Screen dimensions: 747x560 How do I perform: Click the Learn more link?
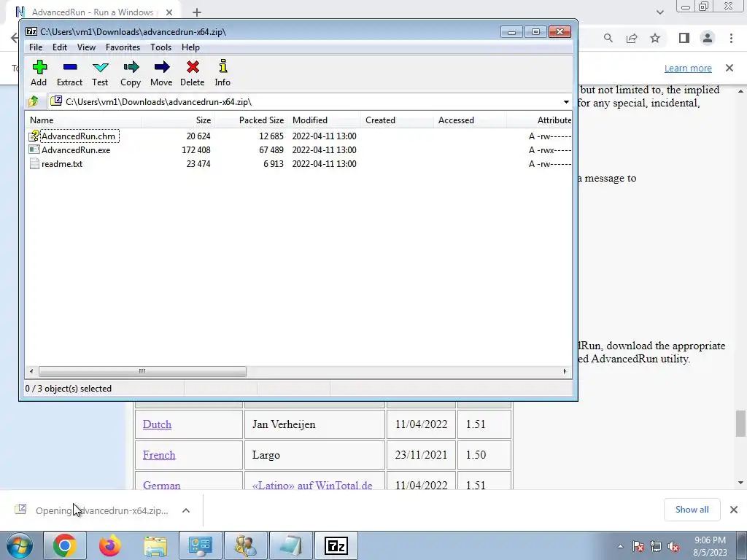(688, 68)
